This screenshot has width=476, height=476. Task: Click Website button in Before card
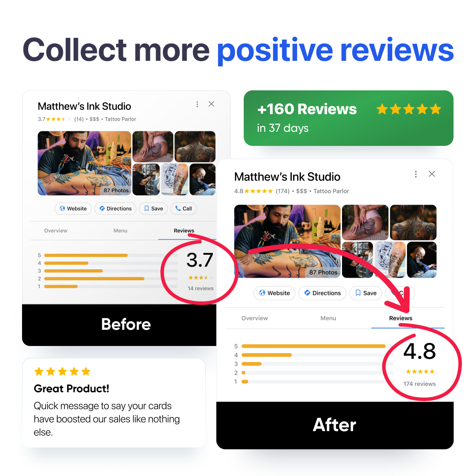[x=73, y=208]
